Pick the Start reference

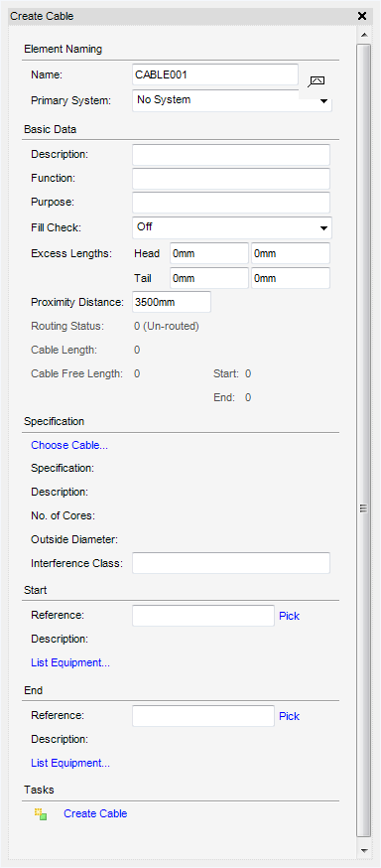pyautogui.click(x=289, y=616)
